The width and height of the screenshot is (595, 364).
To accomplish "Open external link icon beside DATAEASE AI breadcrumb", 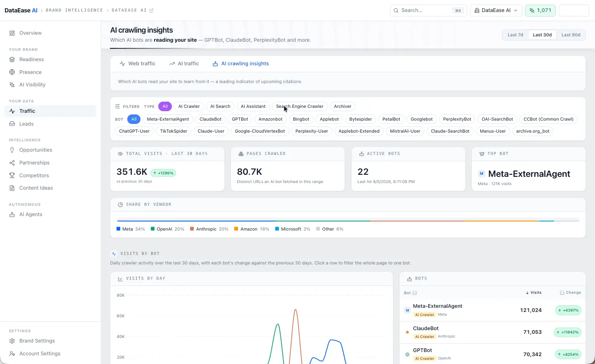I will 151,10.
